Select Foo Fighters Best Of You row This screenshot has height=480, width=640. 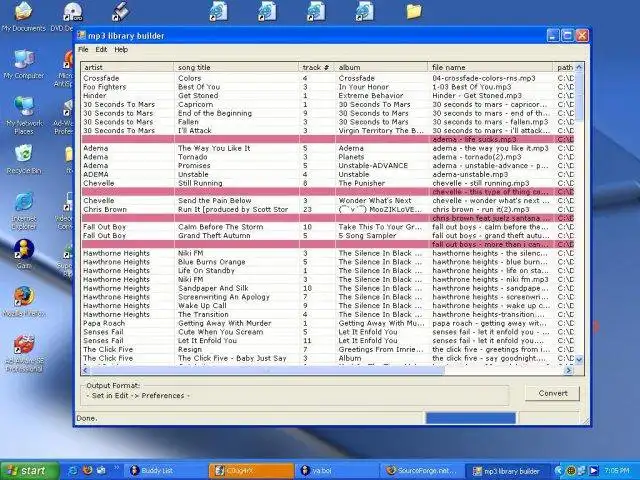pyautogui.click(x=328, y=87)
